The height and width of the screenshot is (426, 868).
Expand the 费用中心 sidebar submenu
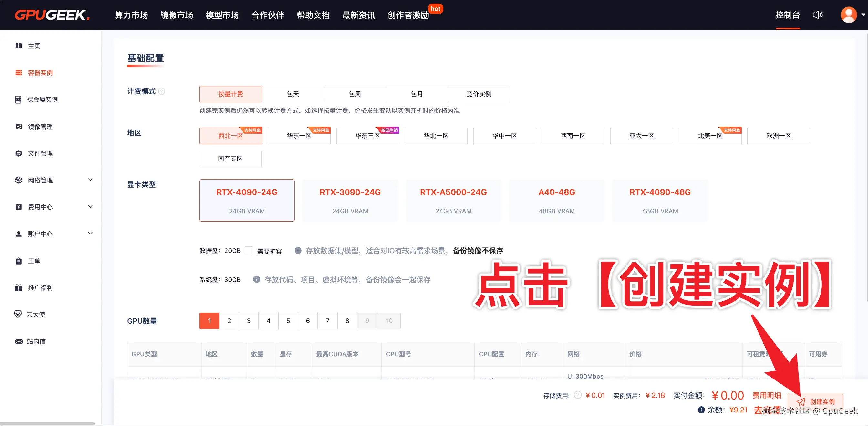90,207
